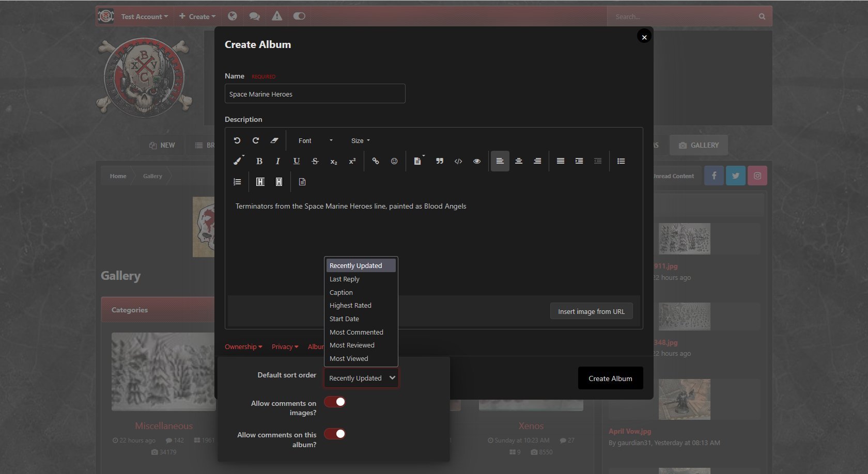The height and width of the screenshot is (474, 868).
Task: Center align the description text
Action: point(519,161)
